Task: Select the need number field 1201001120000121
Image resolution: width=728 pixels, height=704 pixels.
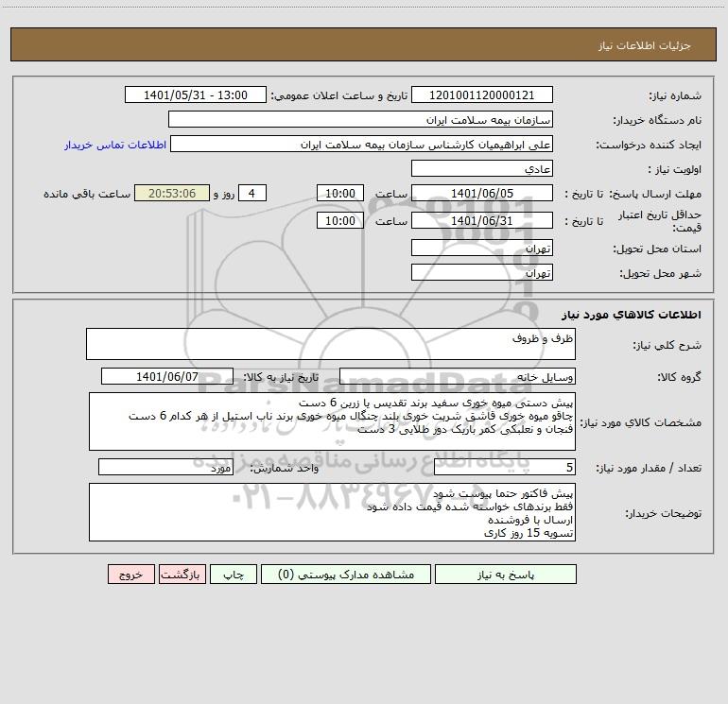Action: 482,95
